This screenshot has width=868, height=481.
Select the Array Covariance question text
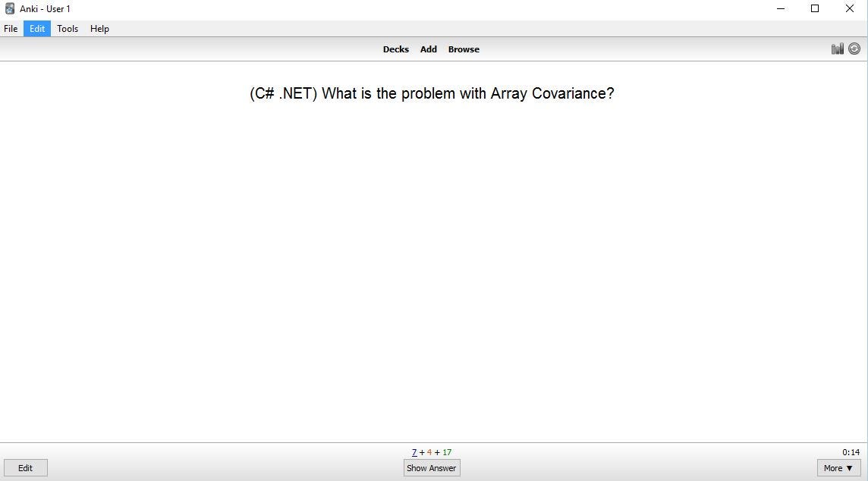[x=431, y=93]
